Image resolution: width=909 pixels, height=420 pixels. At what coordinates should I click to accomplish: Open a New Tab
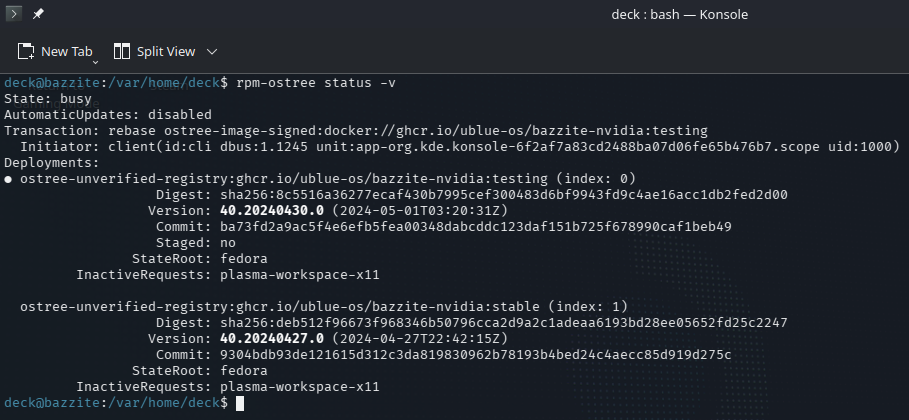[x=57, y=51]
